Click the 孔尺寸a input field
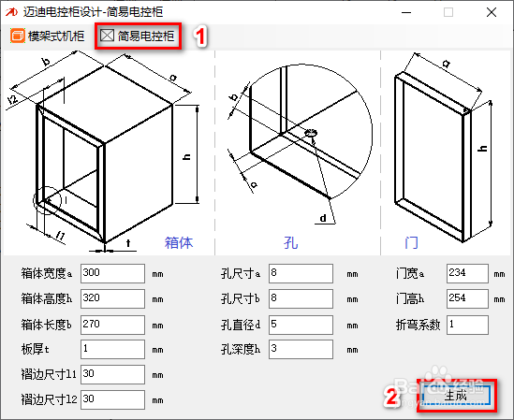The image size is (514, 420). pos(301,273)
